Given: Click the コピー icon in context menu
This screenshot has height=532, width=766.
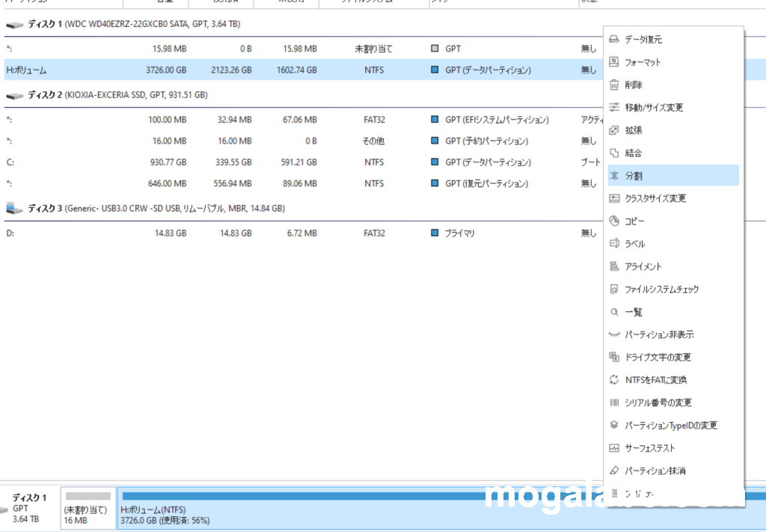Looking at the screenshot, I should [614, 221].
